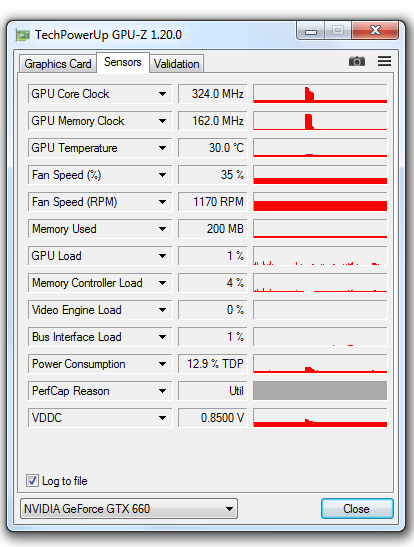Click the GPU Temperature history graph

tap(320, 148)
